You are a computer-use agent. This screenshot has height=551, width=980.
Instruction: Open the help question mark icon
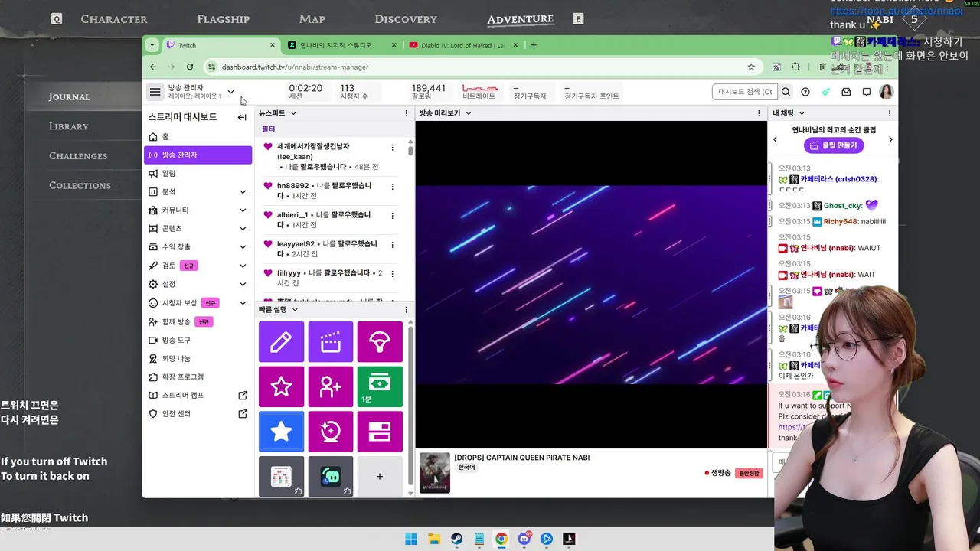click(805, 92)
